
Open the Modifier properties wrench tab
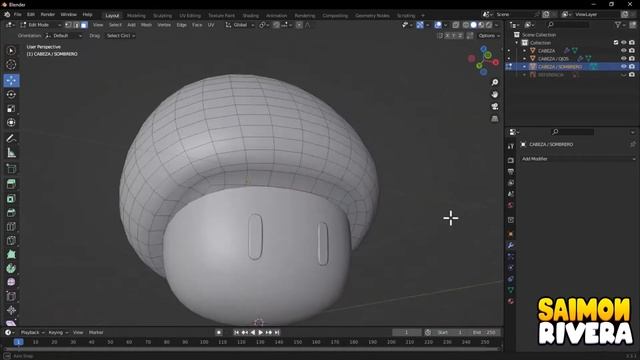pos(511,245)
